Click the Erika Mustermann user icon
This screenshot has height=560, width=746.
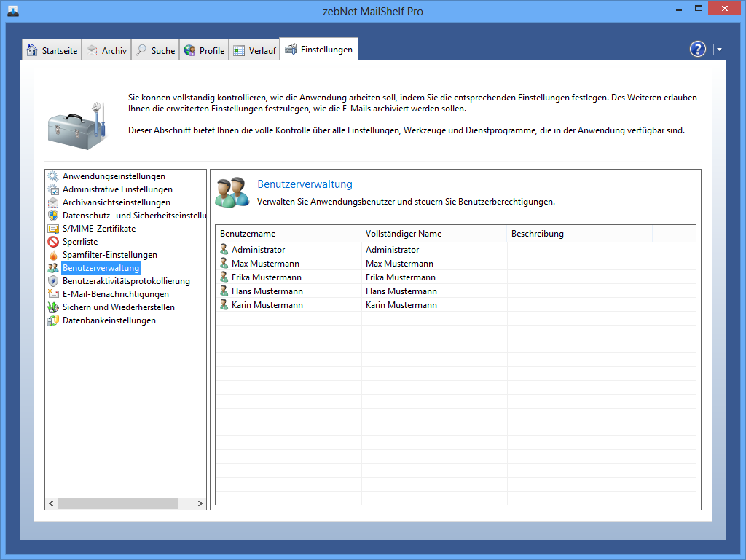pos(224,277)
